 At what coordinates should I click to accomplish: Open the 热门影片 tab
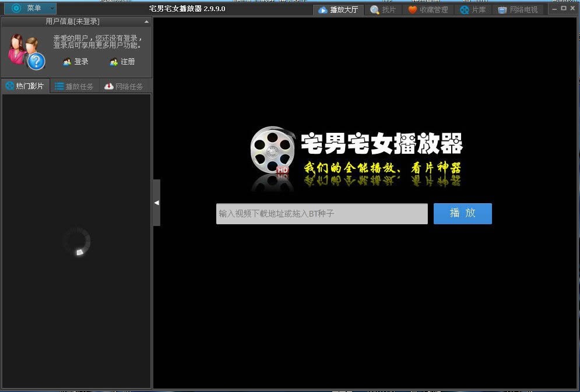click(x=26, y=86)
